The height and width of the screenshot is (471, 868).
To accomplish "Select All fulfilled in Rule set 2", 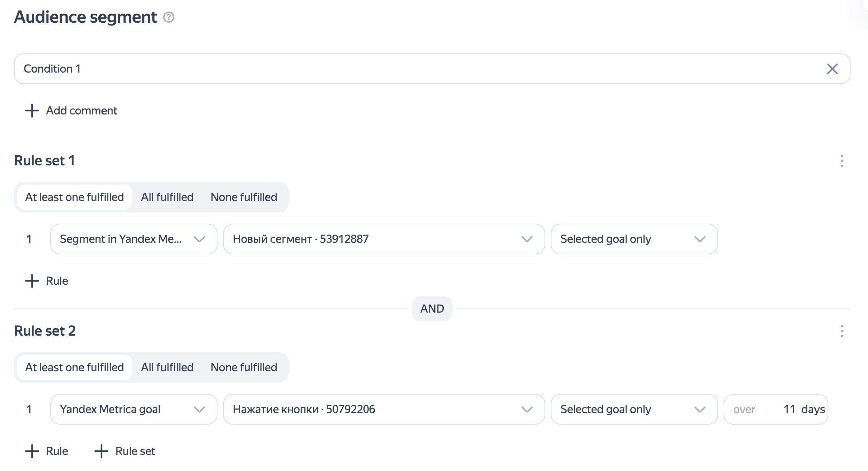I will (x=167, y=367).
